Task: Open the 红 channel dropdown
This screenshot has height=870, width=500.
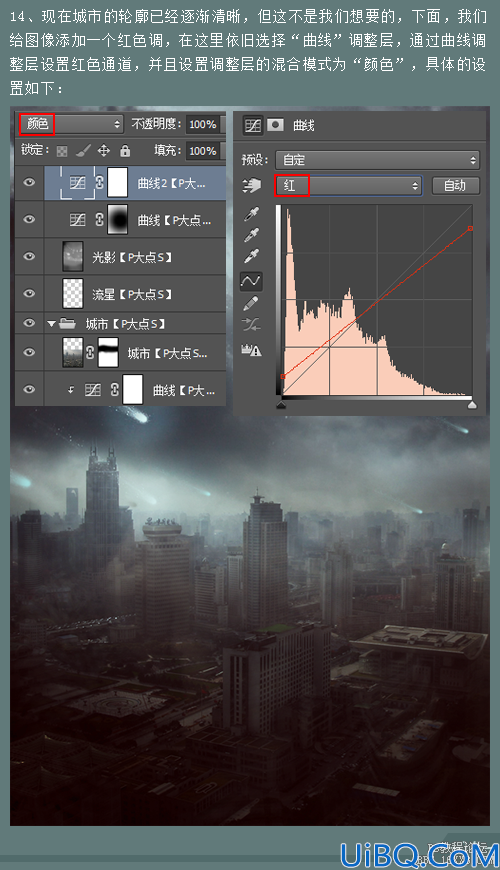Action: (348, 186)
